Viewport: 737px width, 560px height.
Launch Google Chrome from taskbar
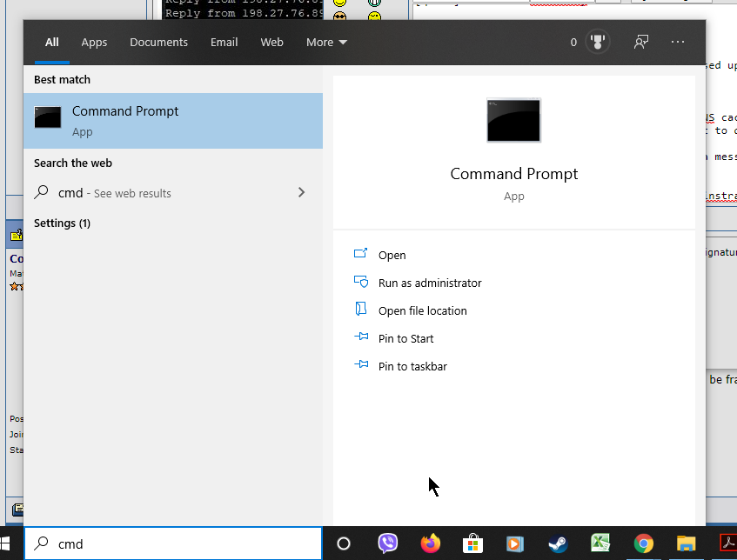(x=644, y=544)
